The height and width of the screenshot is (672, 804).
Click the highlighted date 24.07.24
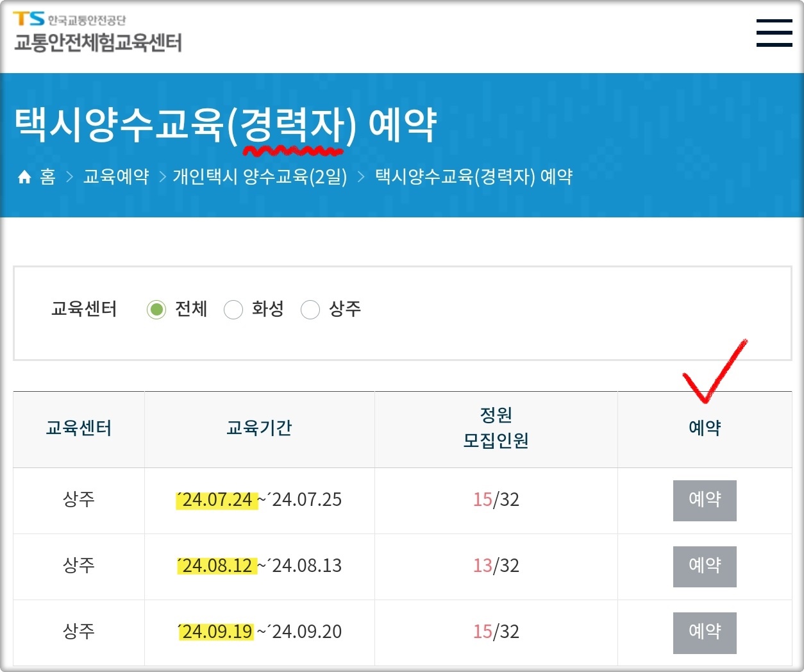pos(217,501)
